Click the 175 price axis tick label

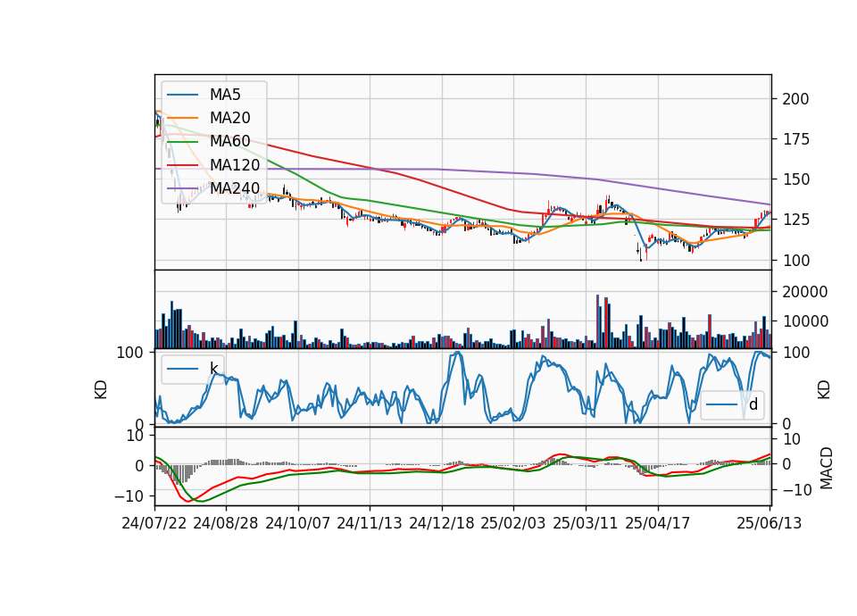click(795, 139)
